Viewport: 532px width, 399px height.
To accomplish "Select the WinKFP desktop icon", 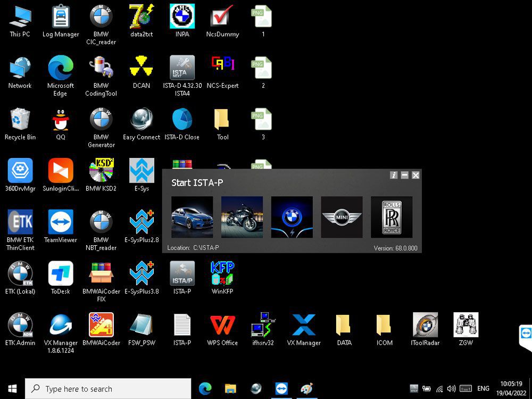I will point(222,278).
